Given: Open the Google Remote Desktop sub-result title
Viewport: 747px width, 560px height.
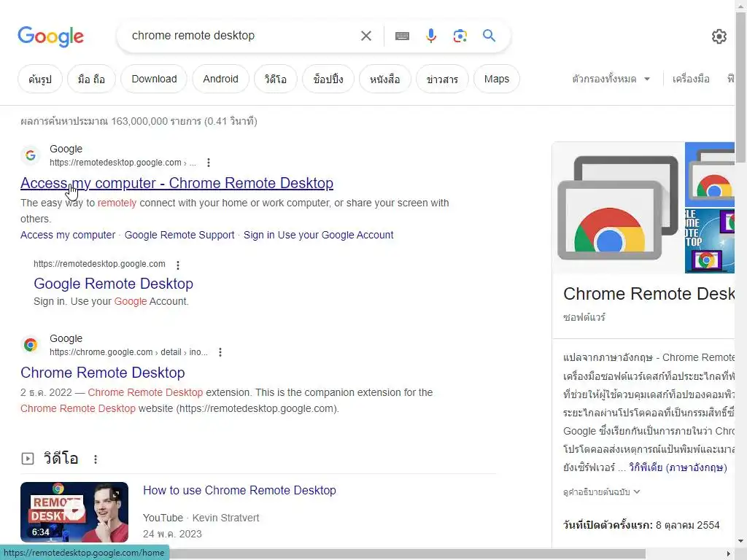Looking at the screenshot, I should point(113,284).
